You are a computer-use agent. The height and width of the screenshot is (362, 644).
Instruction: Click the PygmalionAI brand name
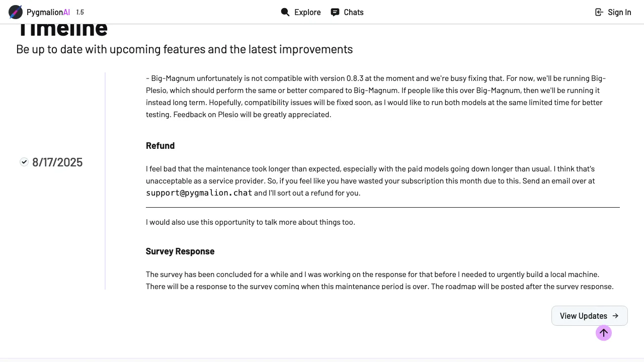coord(48,12)
